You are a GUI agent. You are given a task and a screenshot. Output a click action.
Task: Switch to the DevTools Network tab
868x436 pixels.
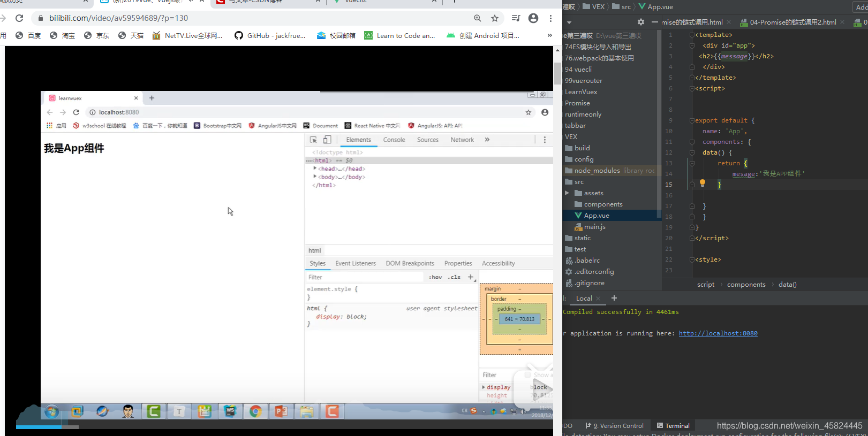(462, 140)
